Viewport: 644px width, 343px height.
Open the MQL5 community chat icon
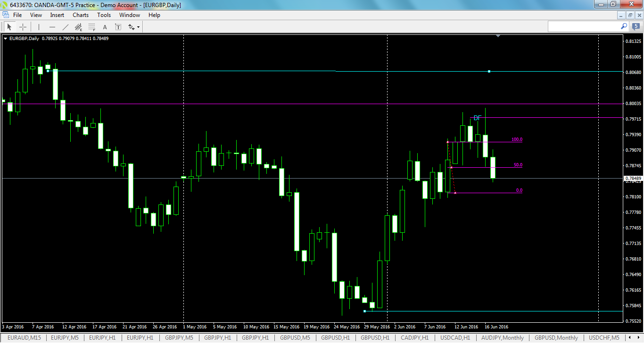click(x=636, y=26)
